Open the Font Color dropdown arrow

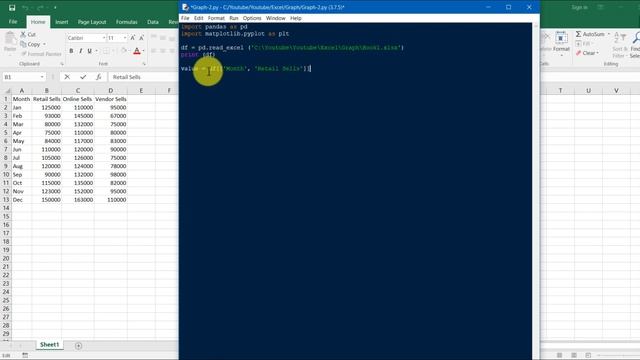[143, 51]
